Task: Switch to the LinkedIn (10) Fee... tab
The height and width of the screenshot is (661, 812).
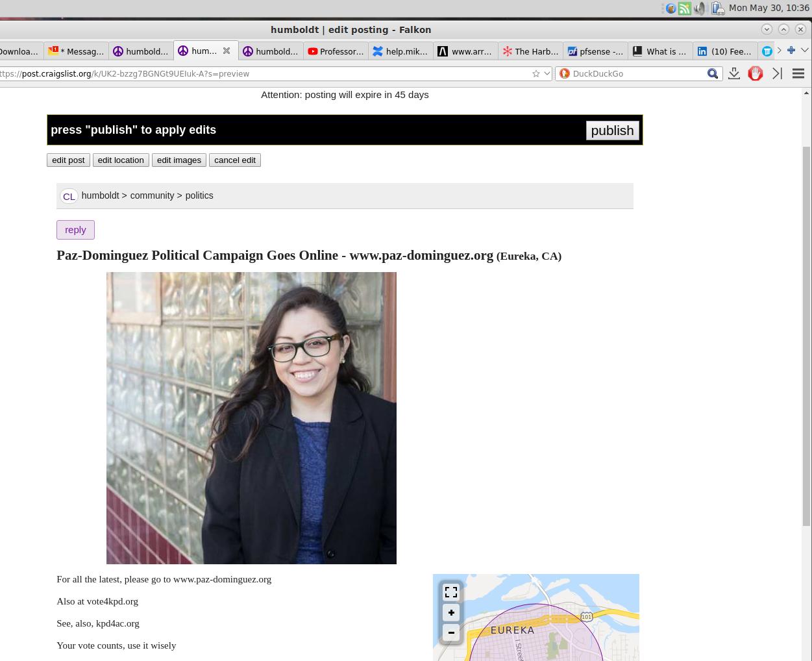Action: tap(725, 51)
